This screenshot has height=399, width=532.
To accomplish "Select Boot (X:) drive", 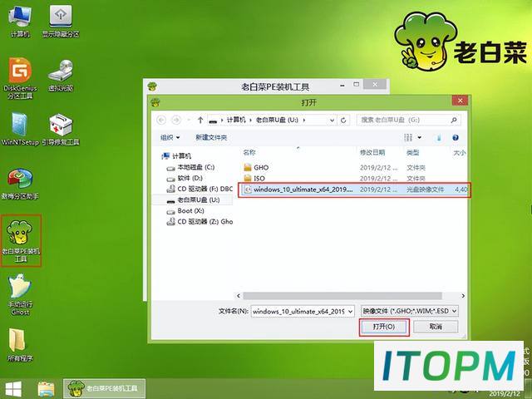I will coord(185,210).
